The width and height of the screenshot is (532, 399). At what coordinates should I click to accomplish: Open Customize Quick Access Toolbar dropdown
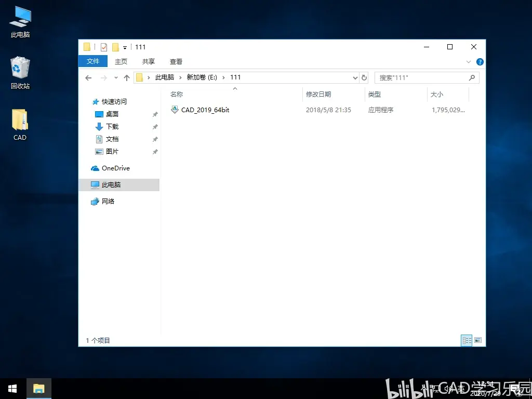click(125, 47)
